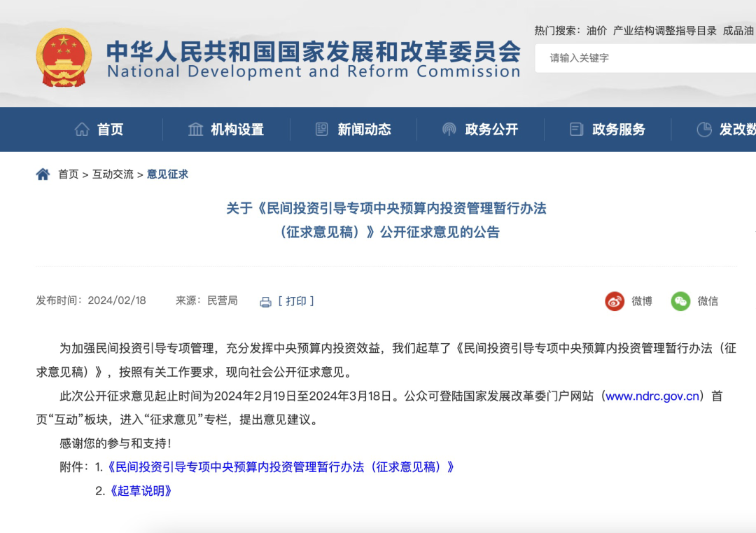Click the 微信 share label
756x533 pixels.
point(708,301)
